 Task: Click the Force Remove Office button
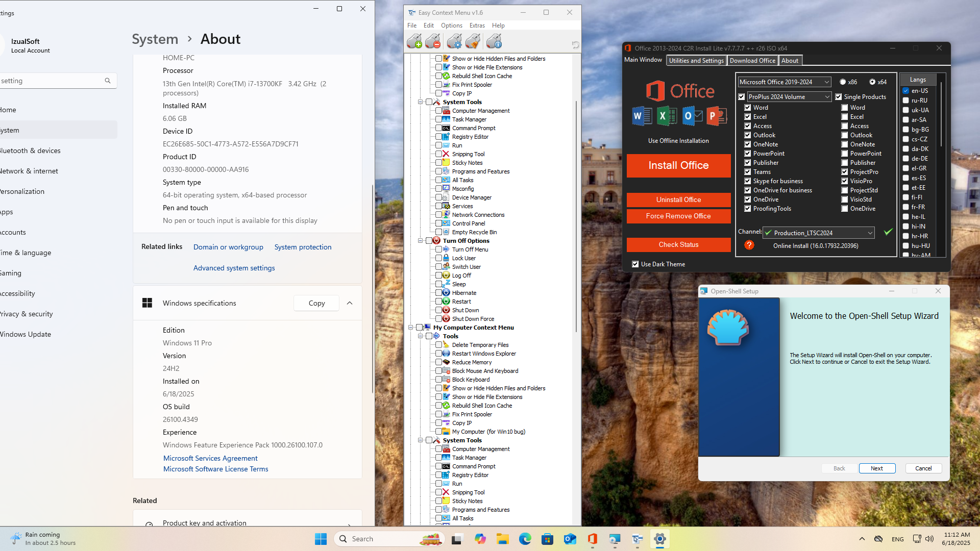(678, 216)
